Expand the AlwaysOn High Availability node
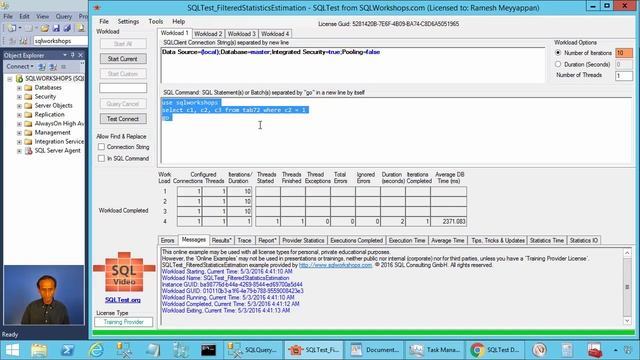The height and width of the screenshot is (360, 640). (19, 124)
